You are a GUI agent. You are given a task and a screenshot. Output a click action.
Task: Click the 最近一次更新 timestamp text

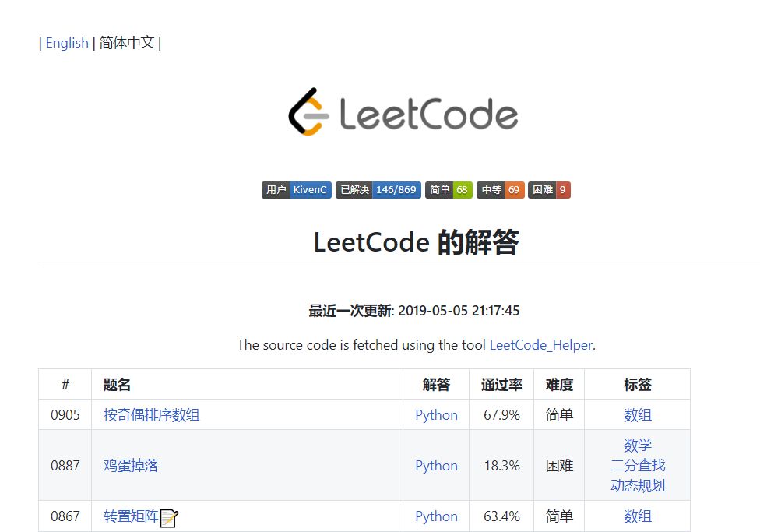tap(414, 310)
